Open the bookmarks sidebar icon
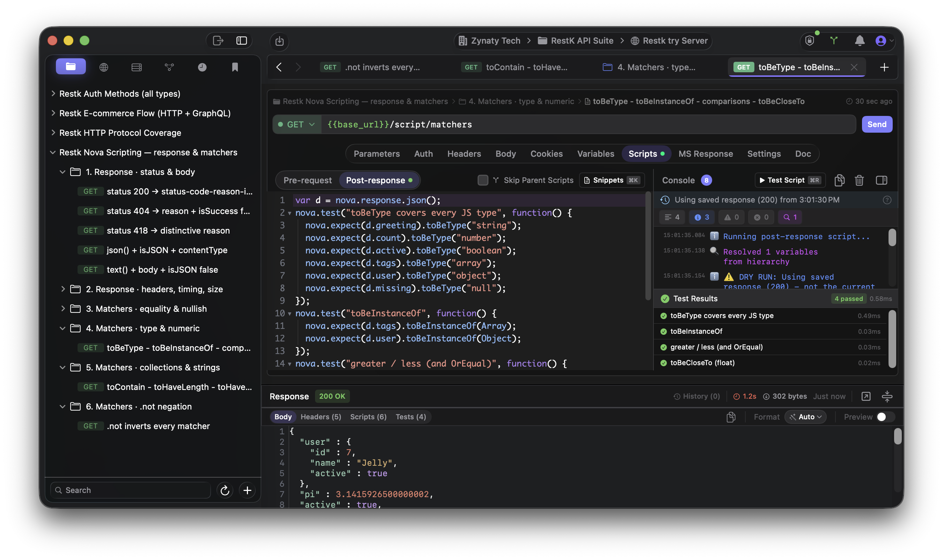 point(235,67)
